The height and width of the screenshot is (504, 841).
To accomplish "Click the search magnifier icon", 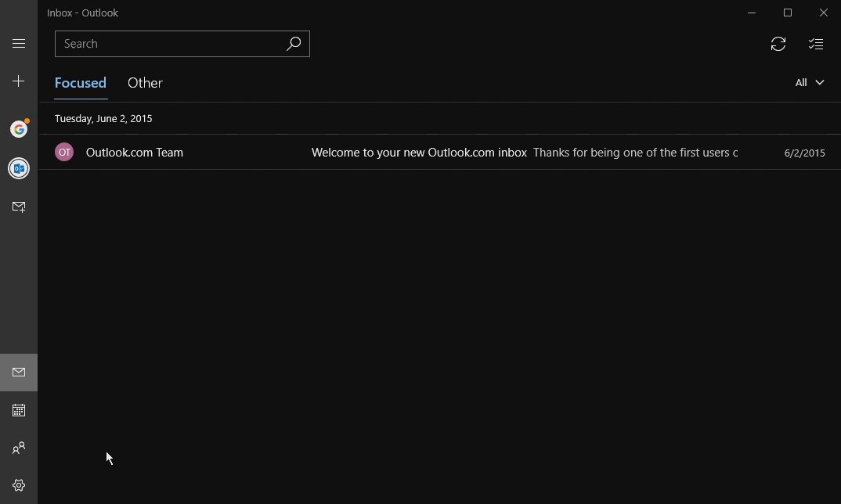I will coord(294,44).
